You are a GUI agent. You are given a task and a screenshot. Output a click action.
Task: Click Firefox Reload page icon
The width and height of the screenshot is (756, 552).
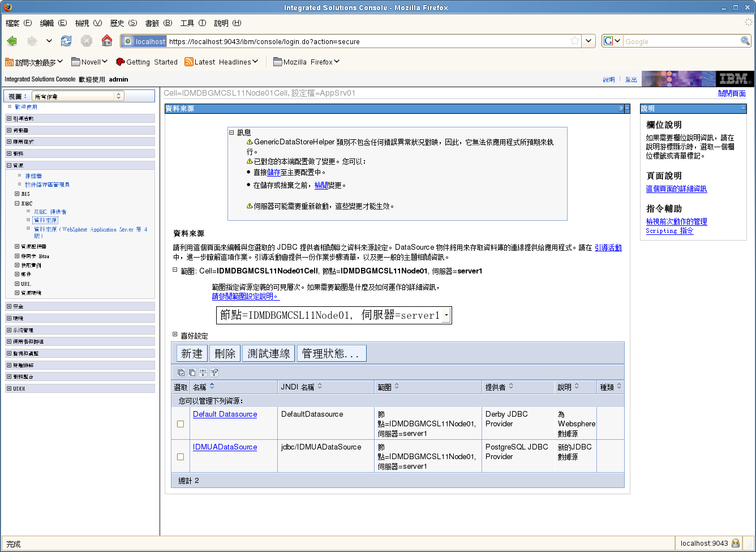(x=66, y=41)
